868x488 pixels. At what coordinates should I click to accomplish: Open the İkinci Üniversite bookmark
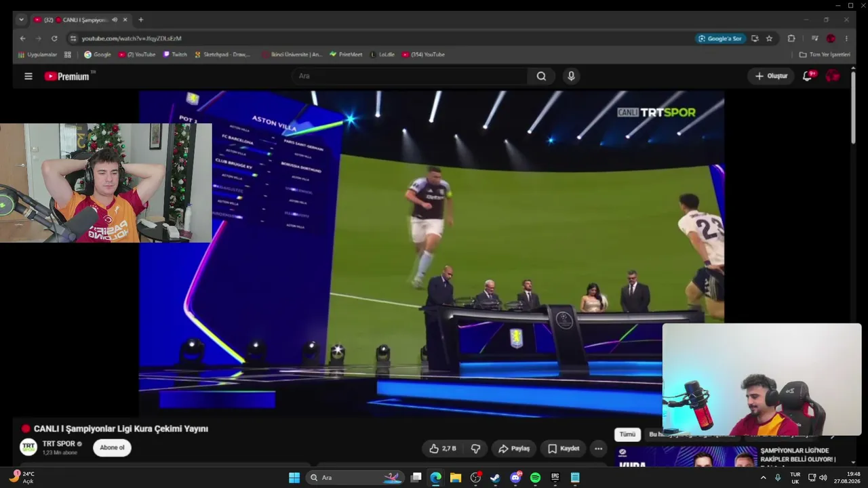(x=292, y=55)
